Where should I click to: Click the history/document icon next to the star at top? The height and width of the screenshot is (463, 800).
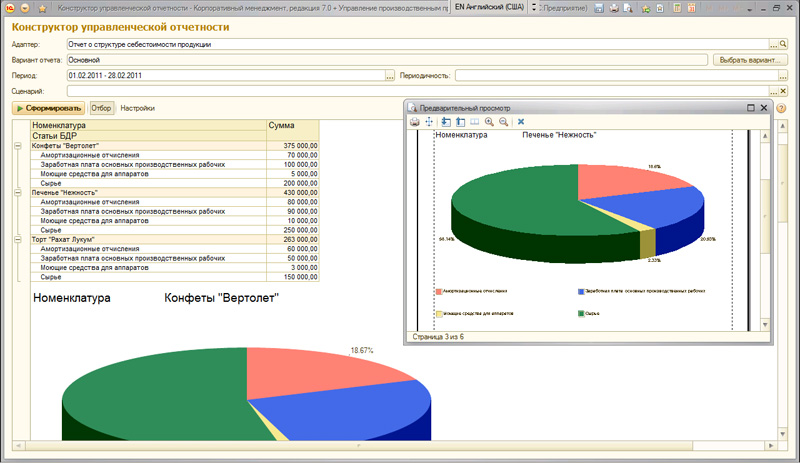click(660, 8)
